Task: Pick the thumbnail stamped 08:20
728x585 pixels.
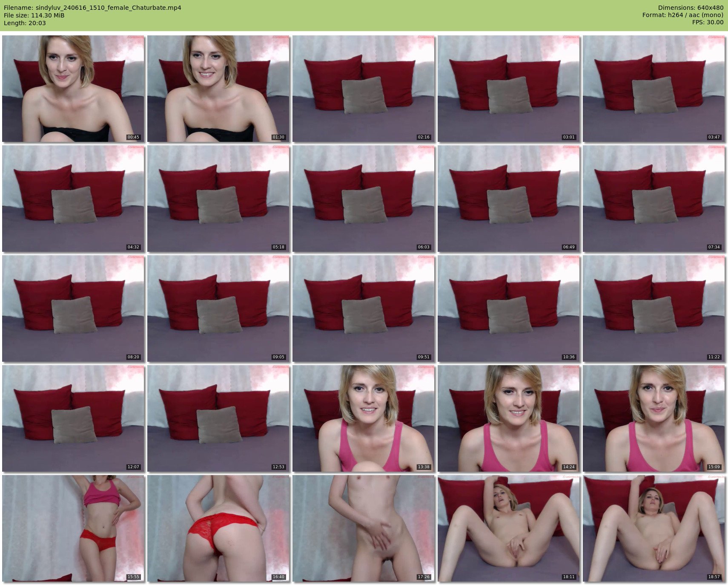Action: point(73,308)
